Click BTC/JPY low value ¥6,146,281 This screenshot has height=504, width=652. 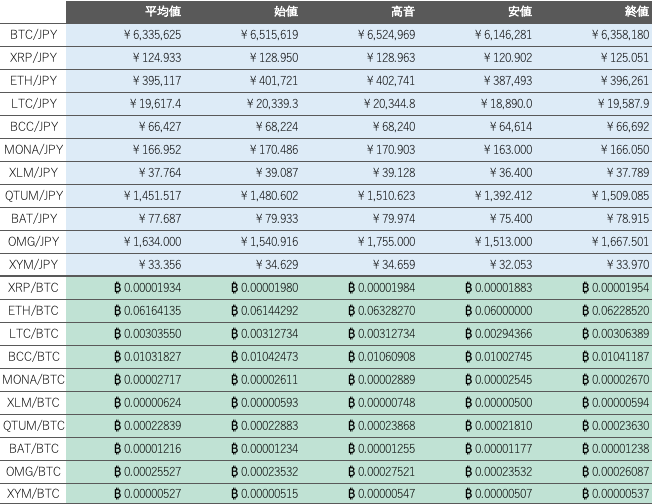click(x=503, y=35)
